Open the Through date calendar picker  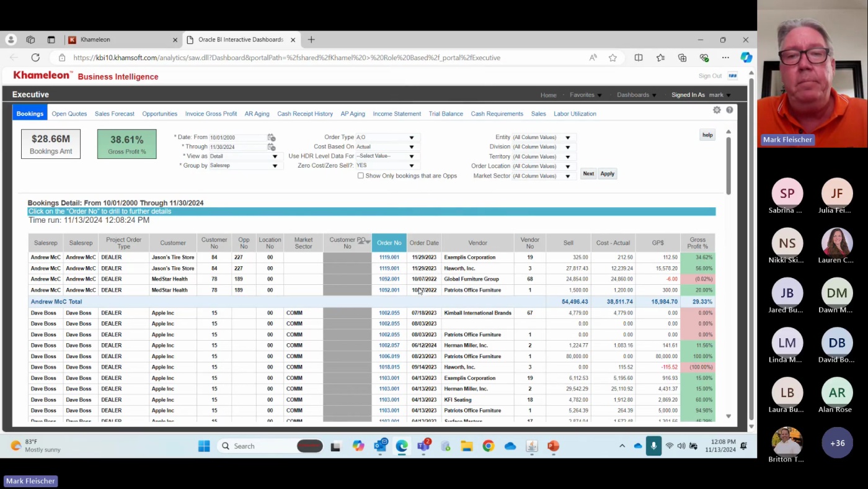tap(271, 147)
